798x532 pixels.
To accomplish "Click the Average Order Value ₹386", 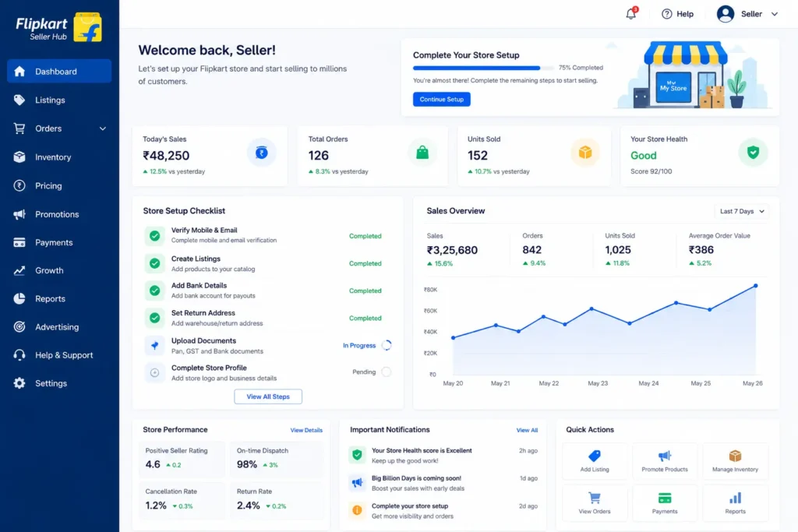I will 701,250.
